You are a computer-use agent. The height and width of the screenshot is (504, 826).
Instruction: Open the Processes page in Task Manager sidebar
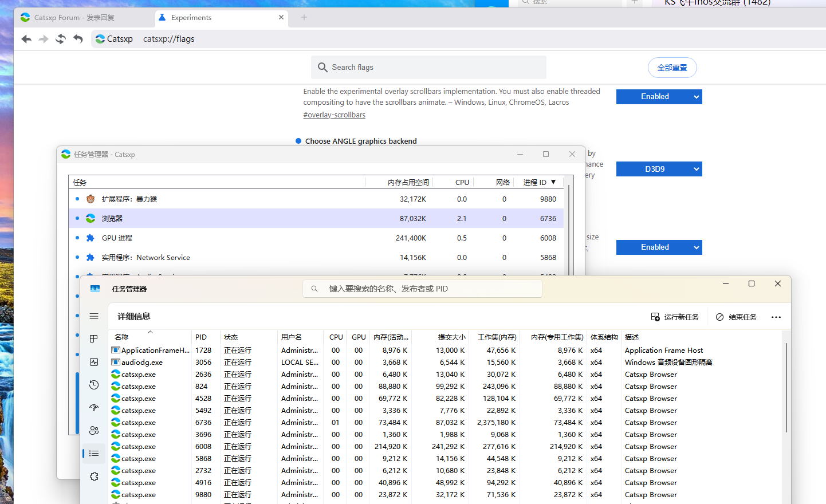pos(94,339)
